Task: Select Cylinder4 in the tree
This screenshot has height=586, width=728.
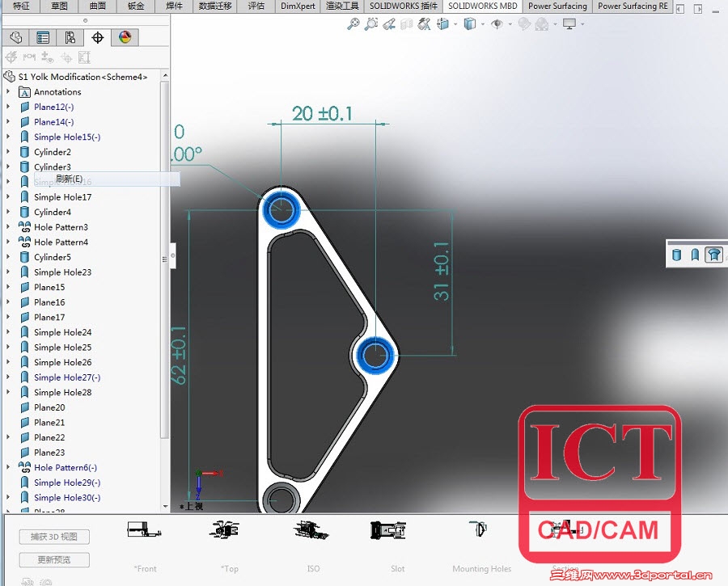Action: coord(53,212)
